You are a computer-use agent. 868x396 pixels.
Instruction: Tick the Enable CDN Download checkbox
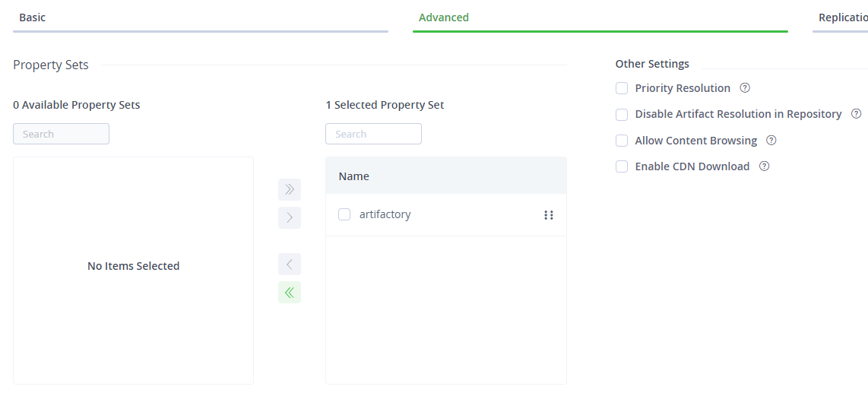tap(622, 166)
